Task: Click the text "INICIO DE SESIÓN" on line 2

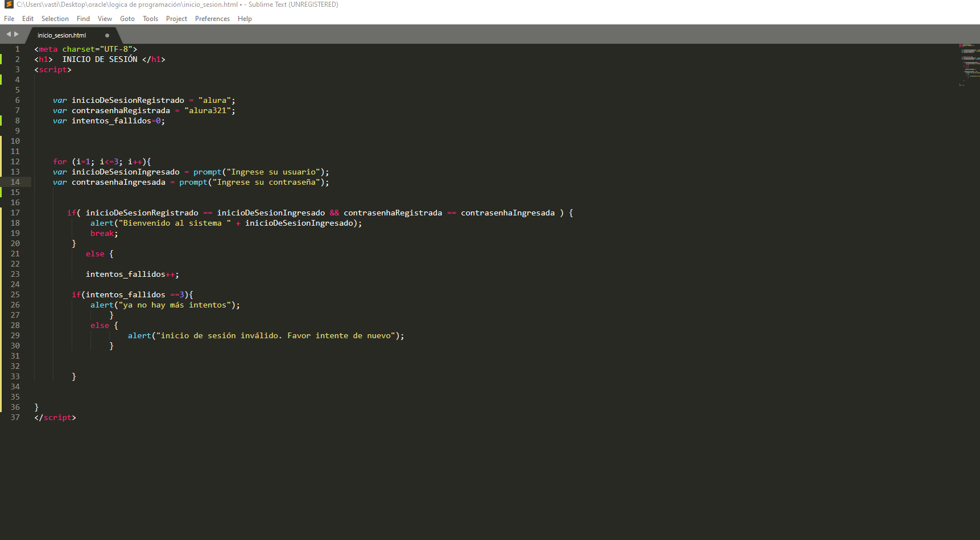Action: 100,59
